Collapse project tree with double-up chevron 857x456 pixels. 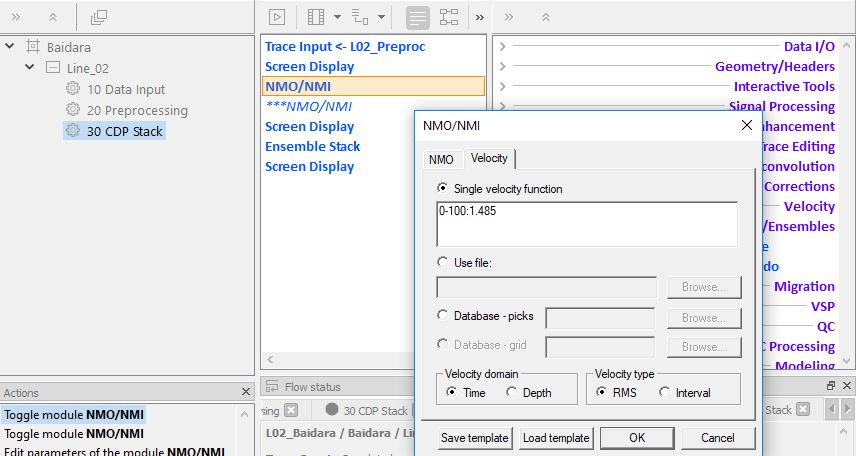[x=53, y=17]
